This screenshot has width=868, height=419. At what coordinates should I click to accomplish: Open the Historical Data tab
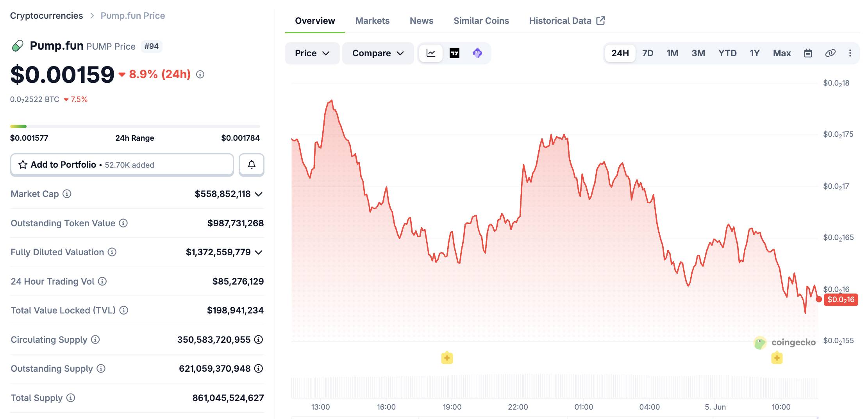coord(567,21)
